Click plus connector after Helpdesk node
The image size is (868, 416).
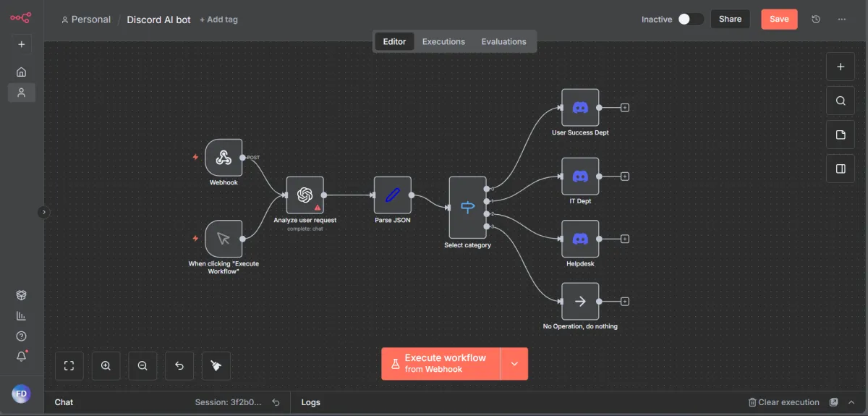tap(625, 239)
